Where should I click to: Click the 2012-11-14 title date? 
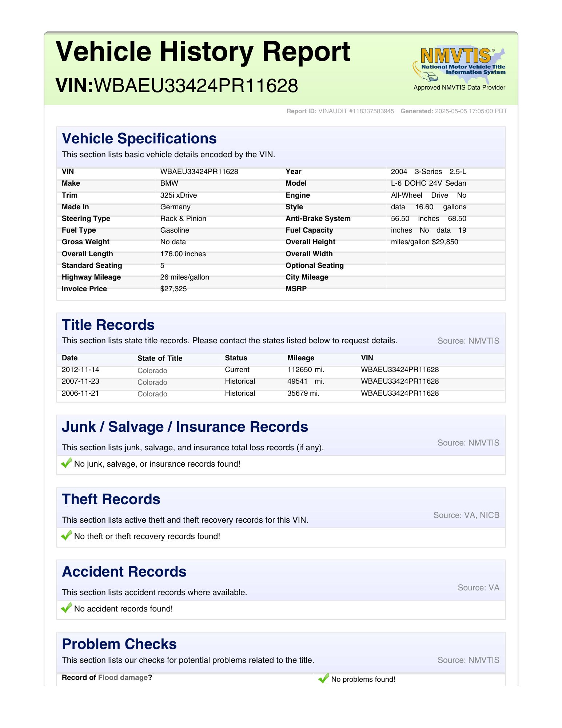tap(80, 369)
